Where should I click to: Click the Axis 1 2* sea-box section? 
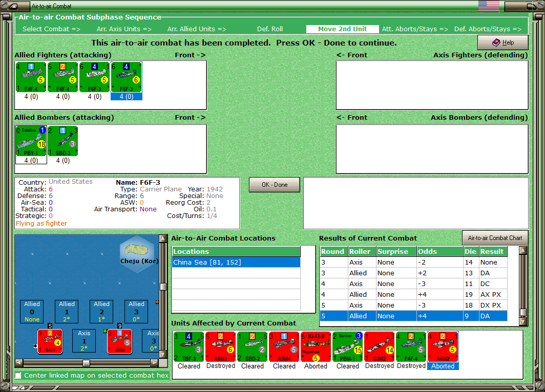(84, 341)
